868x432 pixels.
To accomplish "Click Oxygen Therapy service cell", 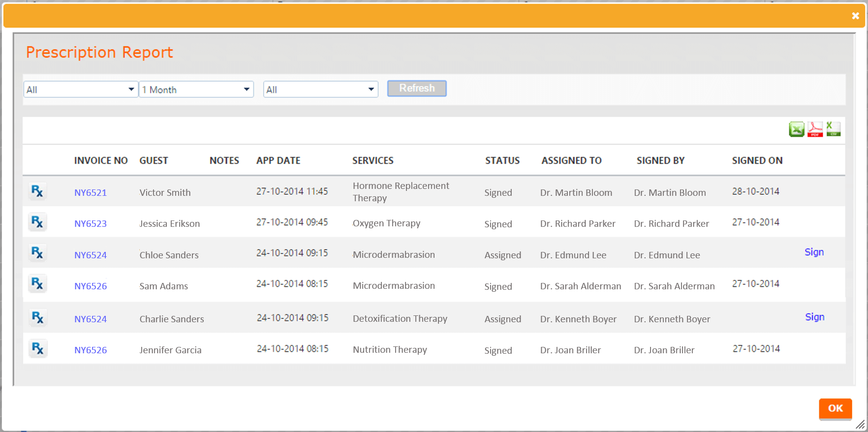I will [x=386, y=223].
